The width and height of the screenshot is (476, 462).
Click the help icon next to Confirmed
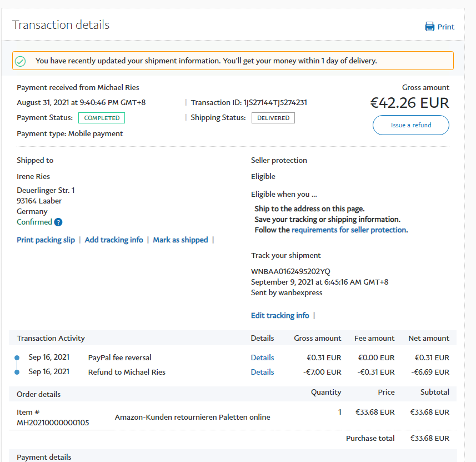point(58,222)
